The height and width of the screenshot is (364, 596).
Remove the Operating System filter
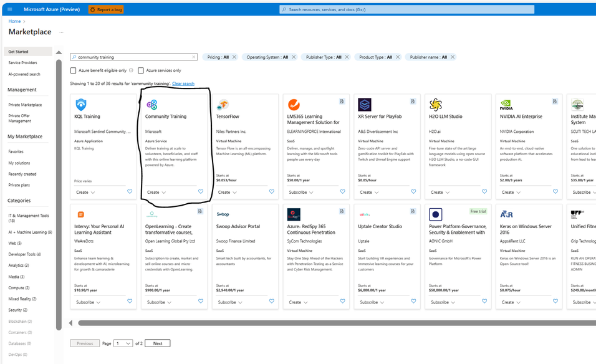(294, 57)
